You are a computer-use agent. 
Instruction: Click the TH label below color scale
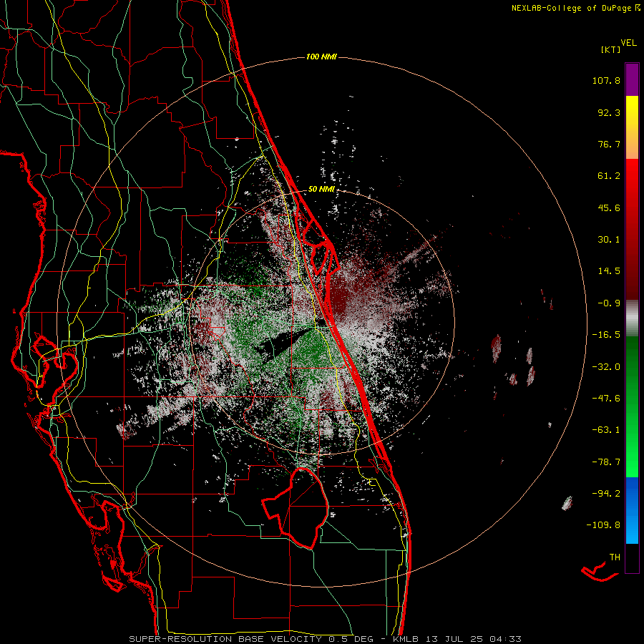[x=615, y=557]
